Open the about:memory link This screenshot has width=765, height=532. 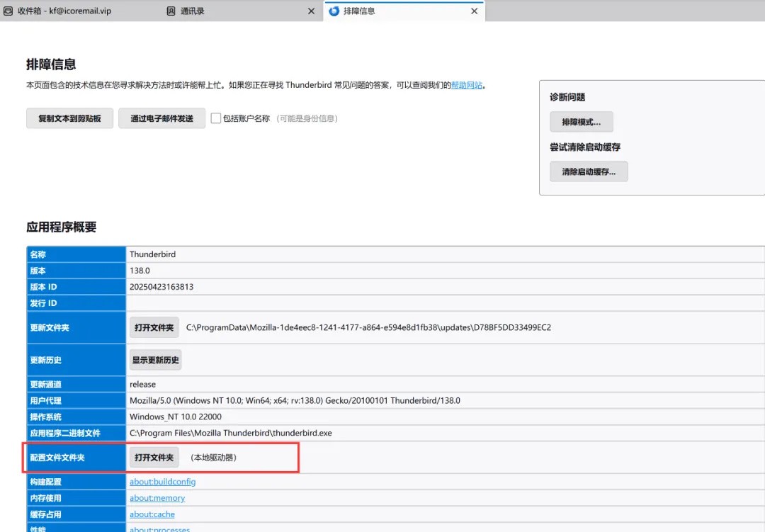[x=157, y=498]
